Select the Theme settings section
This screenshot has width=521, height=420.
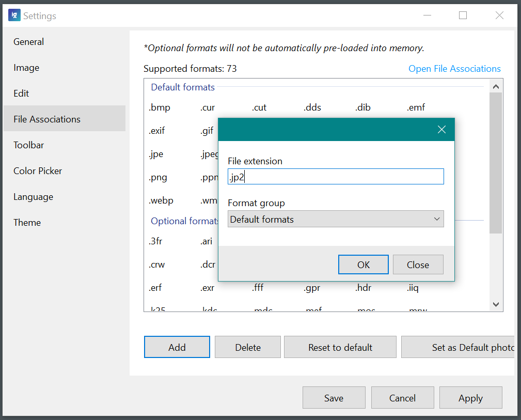click(x=27, y=222)
